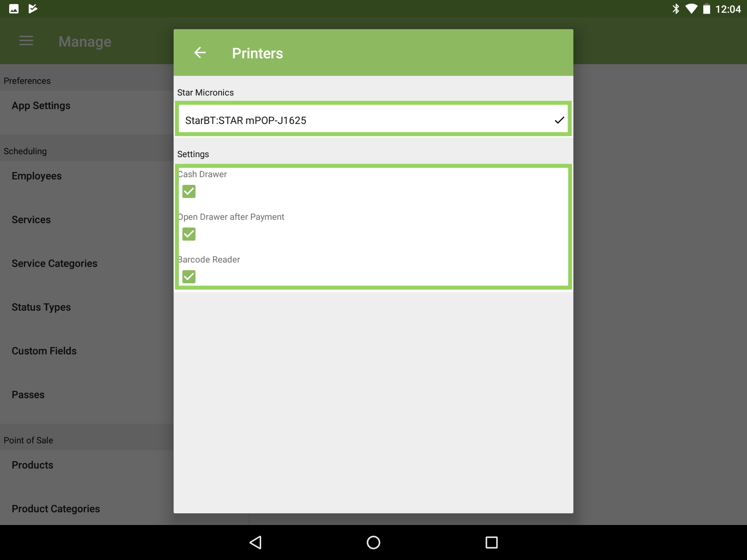Image resolution: width=747 pixels, height=560 pixels.
Task: Disable the Barcode Reader checkbox
Action: 189,277
